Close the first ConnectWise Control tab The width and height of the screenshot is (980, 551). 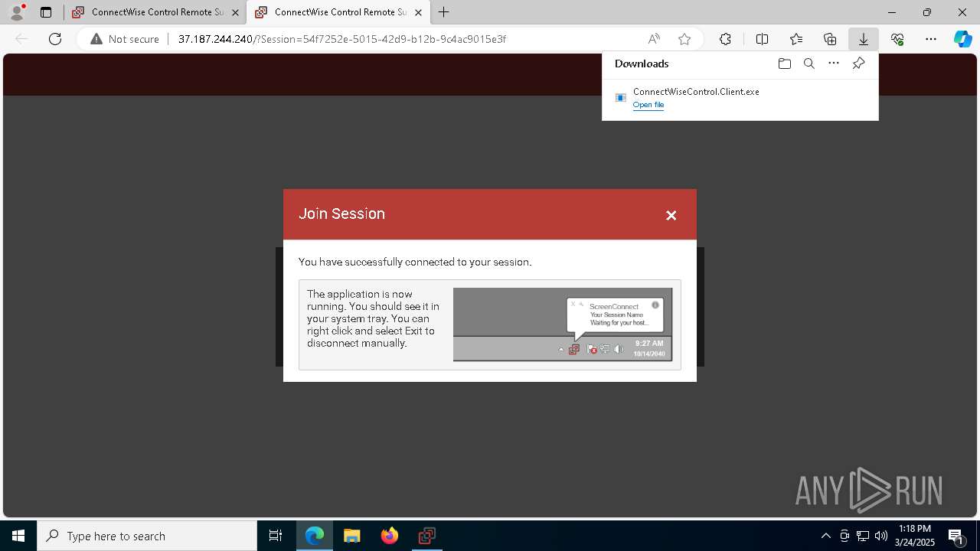pyautogui.click(x=235, y=12)
